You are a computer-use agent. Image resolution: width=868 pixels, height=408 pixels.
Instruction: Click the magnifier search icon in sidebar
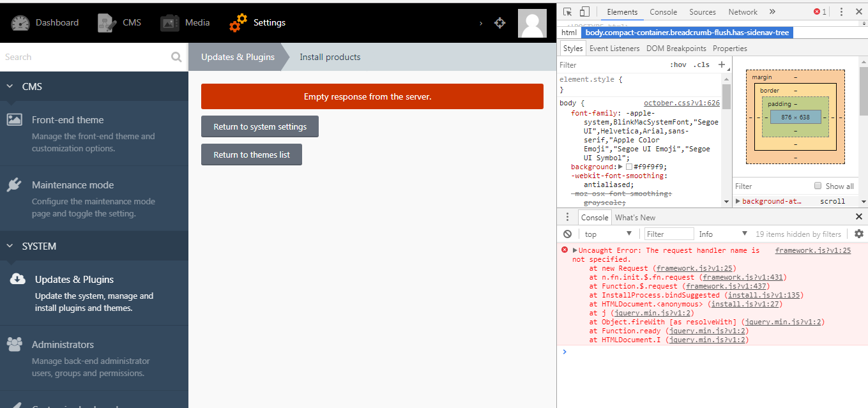click(176, 57)
